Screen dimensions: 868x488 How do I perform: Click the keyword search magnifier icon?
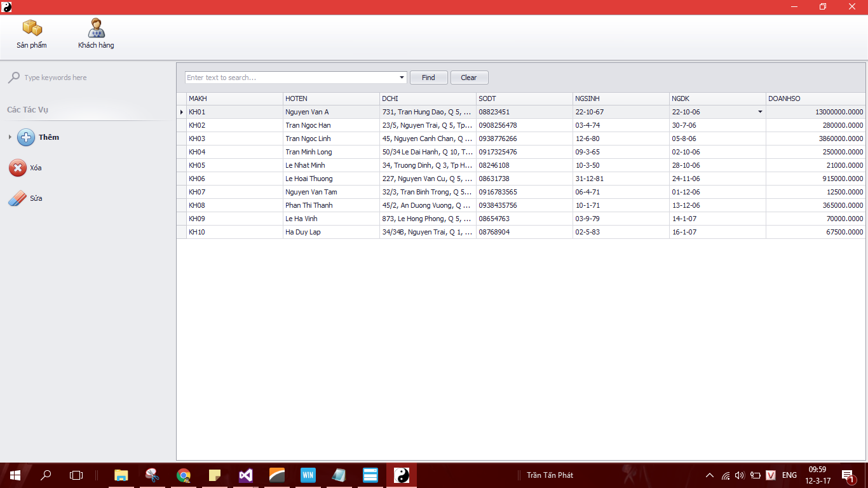click(x=13, y=78)
